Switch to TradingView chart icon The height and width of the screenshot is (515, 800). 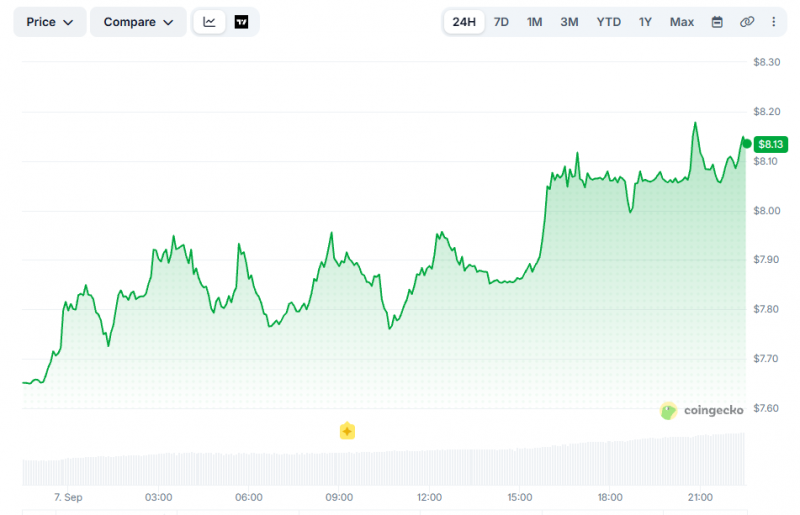[241, 22]
